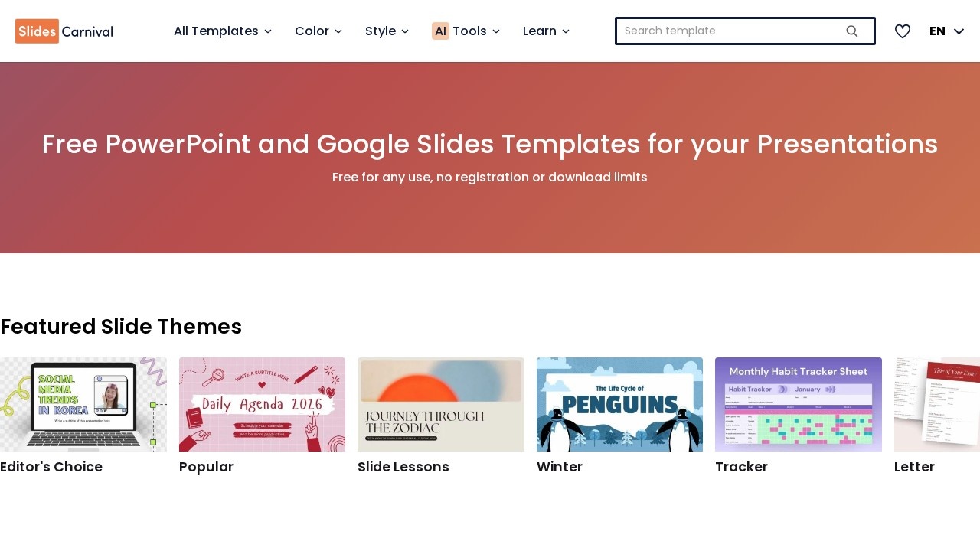
Task: Click the search magnifier icon
Action: coord(851,31)
